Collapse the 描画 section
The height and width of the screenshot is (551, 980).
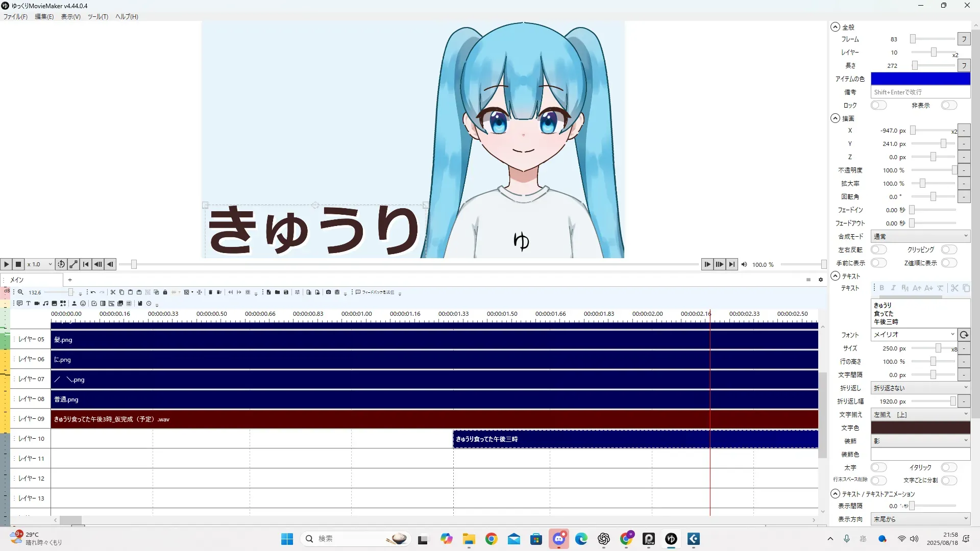point(835,118)
